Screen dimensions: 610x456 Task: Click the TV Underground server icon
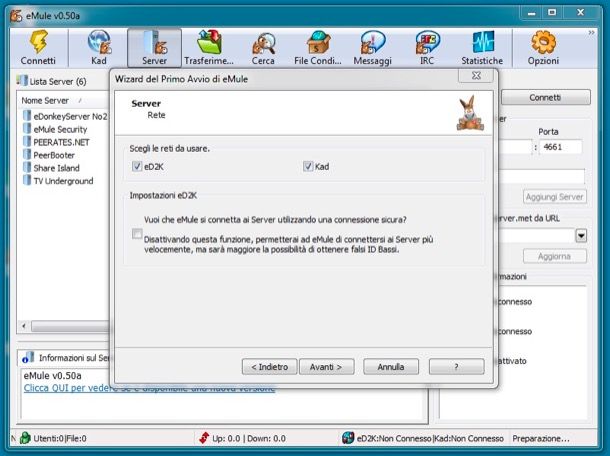point(26,180)
